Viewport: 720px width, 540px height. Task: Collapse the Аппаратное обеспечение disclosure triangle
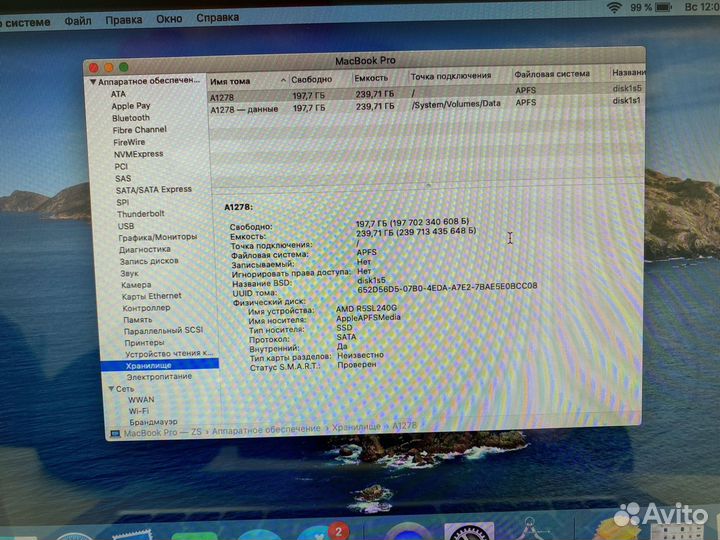click(x=93, y=82)
